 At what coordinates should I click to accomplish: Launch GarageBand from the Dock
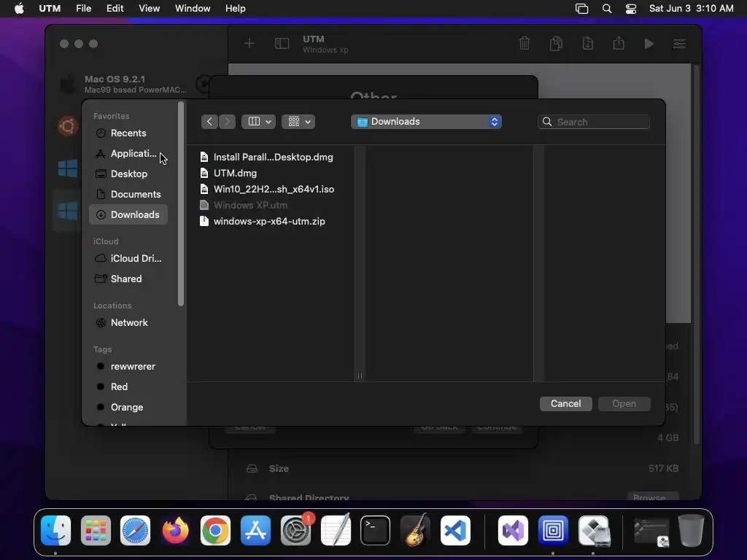tap(415, 531)
